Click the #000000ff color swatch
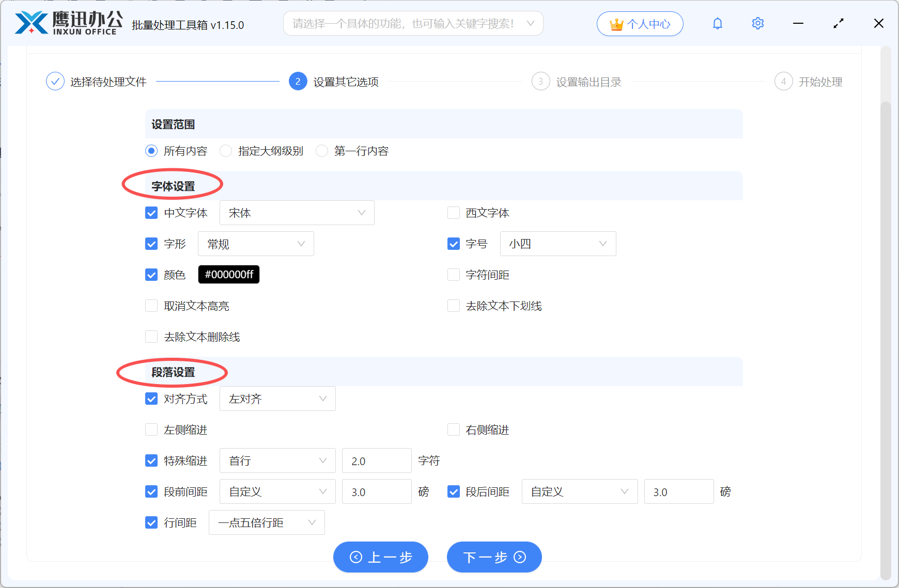899x588 pixels. (x=228, y=274)
